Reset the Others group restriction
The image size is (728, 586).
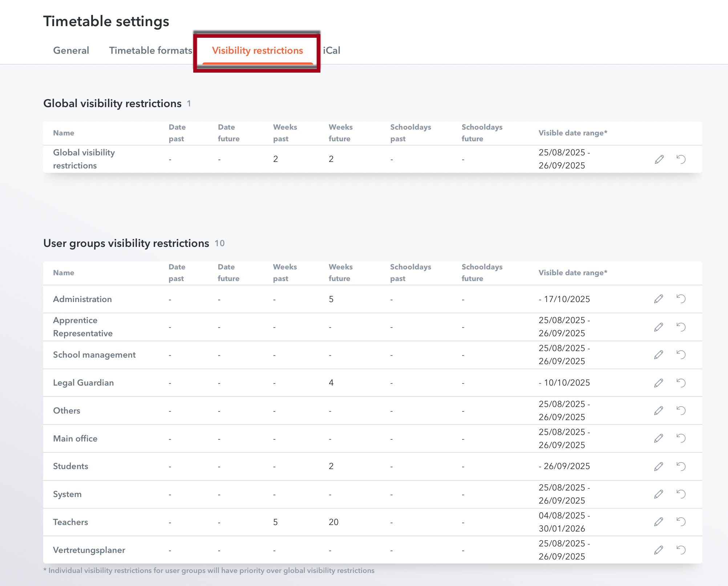click(x=681, y=411)
